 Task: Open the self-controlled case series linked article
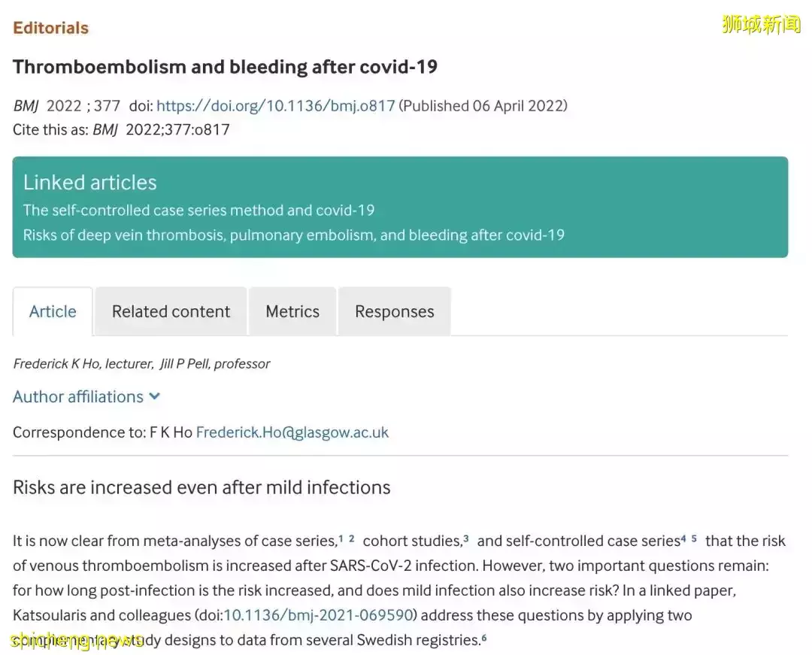click(x=198, y=211)
